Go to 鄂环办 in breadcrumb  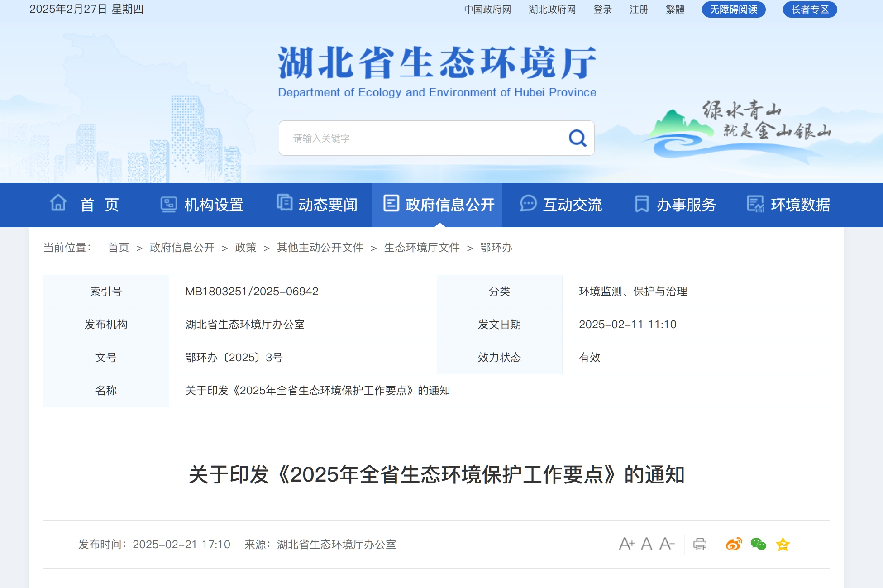(496, 248)
